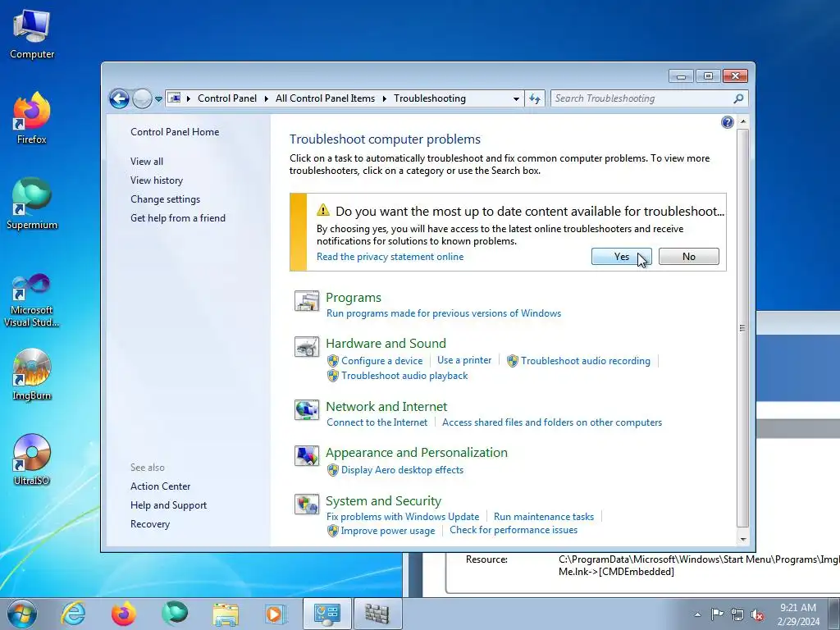Go to Control Panel Home
The height and width of the screenshot is (630, 840).
point(175,132)
